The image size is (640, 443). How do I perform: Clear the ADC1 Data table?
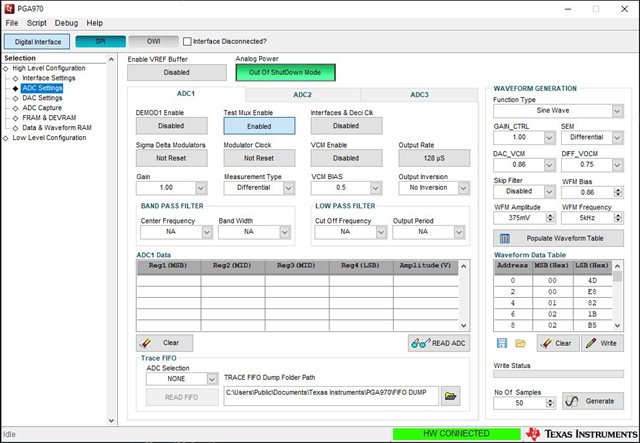tap(164, 343)
